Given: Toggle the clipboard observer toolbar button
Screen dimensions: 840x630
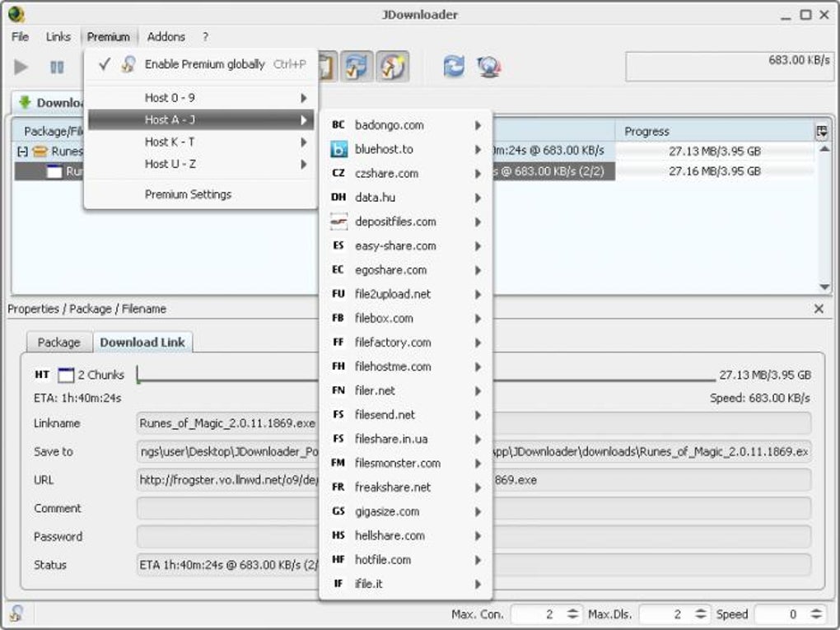Looking at the screenshot, I should tap(328, 67).
